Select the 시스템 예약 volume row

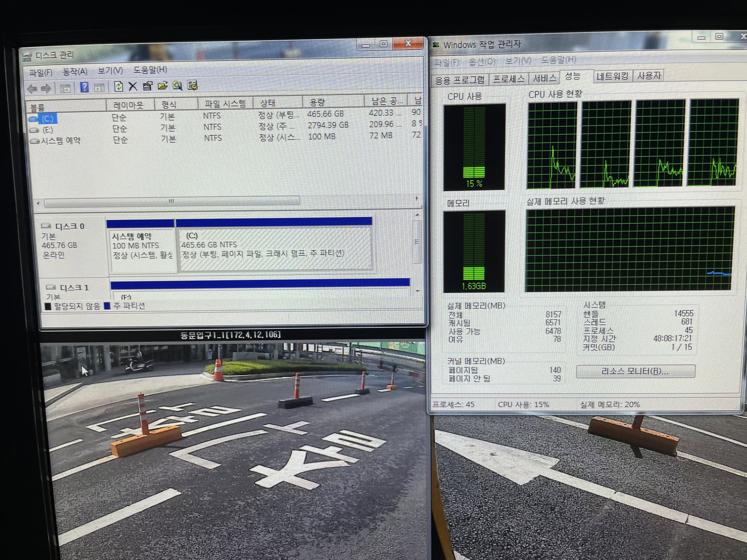(x=61, y=141)
